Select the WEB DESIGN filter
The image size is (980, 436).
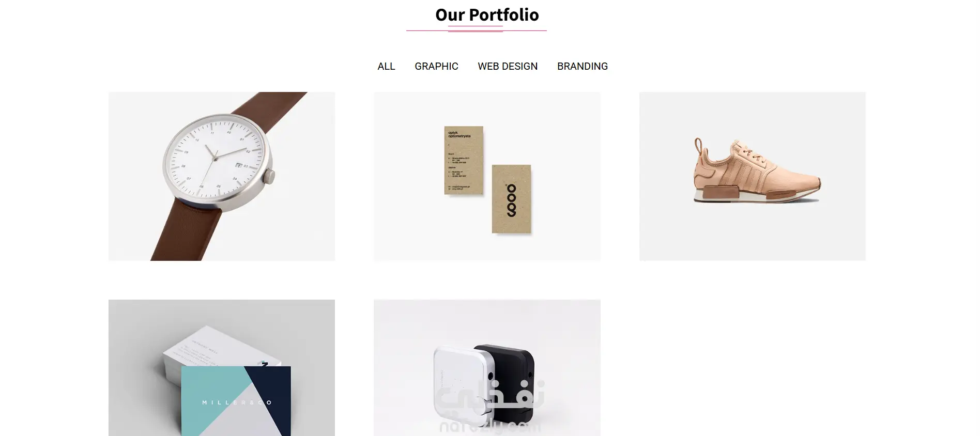tap(508, 67)
